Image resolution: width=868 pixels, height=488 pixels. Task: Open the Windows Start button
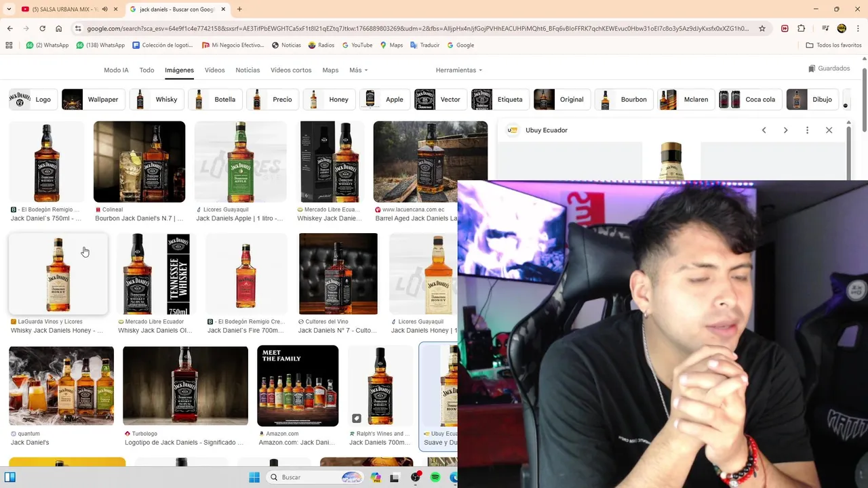[254, 477]
